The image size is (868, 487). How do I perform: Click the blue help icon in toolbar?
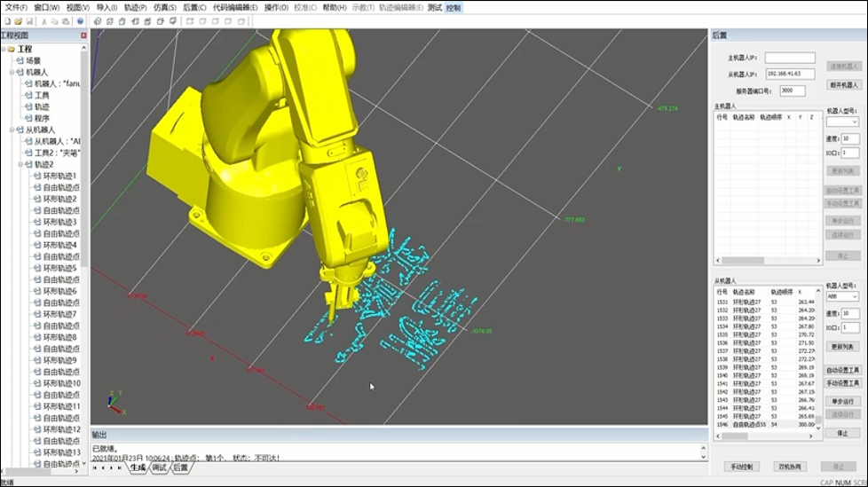point(80,20)
